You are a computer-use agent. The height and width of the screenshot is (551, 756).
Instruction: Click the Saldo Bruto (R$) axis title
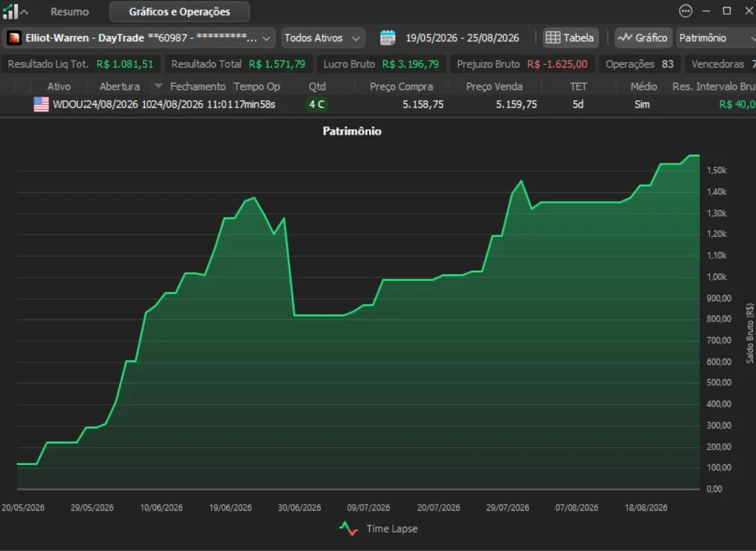click(750, 333)
